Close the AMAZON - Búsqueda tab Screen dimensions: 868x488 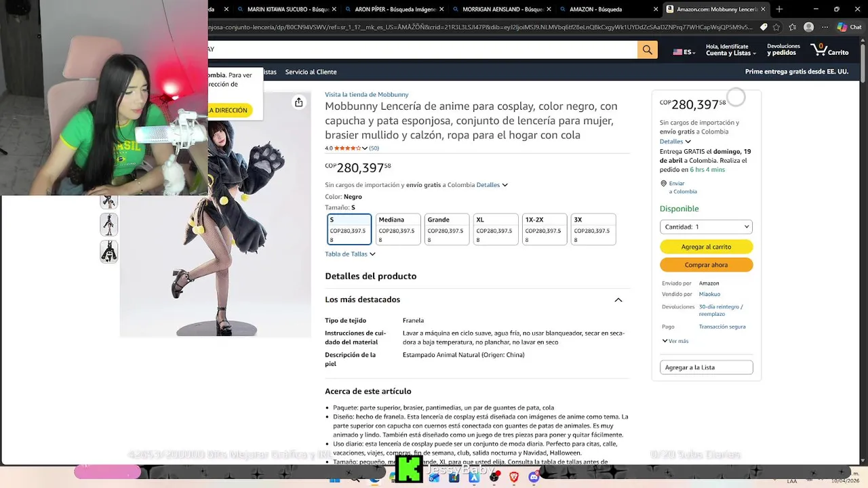click(x=656, y=9)
